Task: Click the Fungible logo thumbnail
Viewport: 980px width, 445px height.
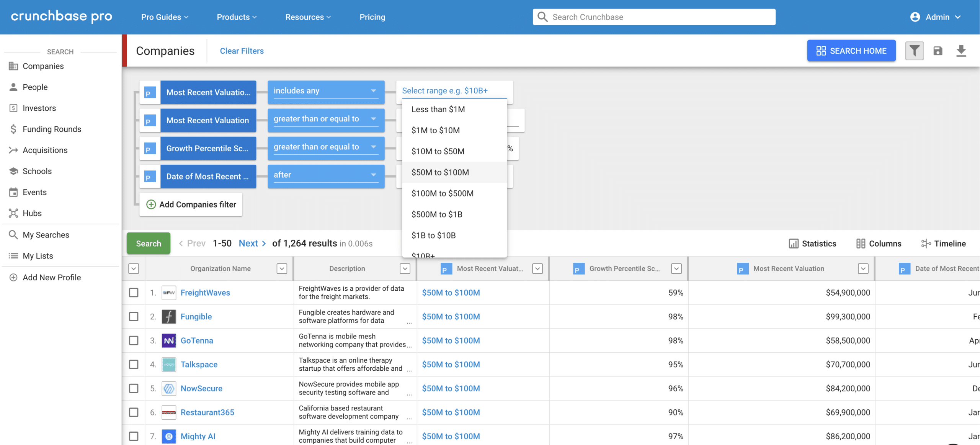Action: 169,317
